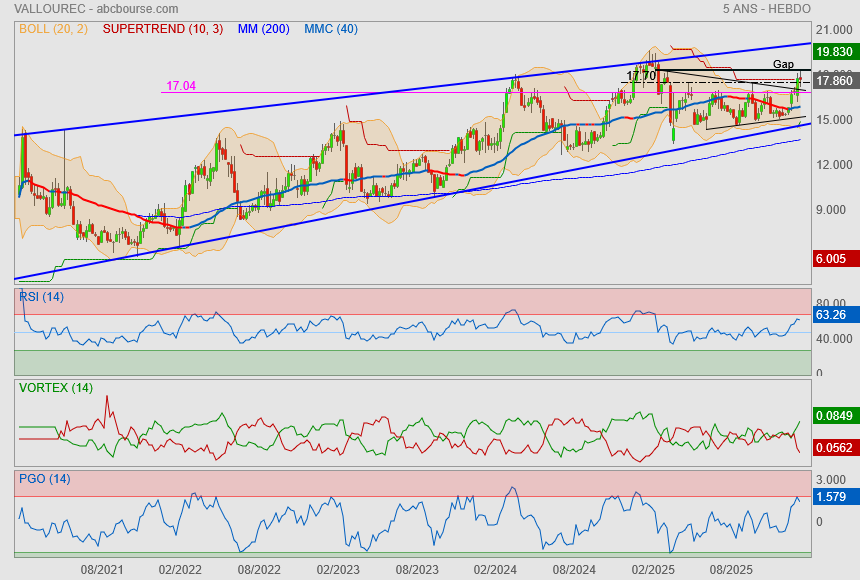Click the PGO value tag 1.579
Screen dimensions: 860x580
[x=831, y=497]
